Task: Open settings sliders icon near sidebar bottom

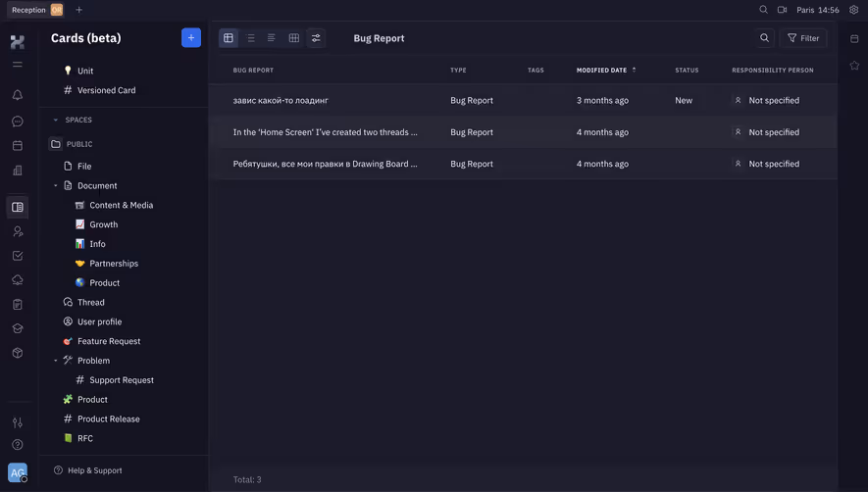Action: [x=18, y=422]
